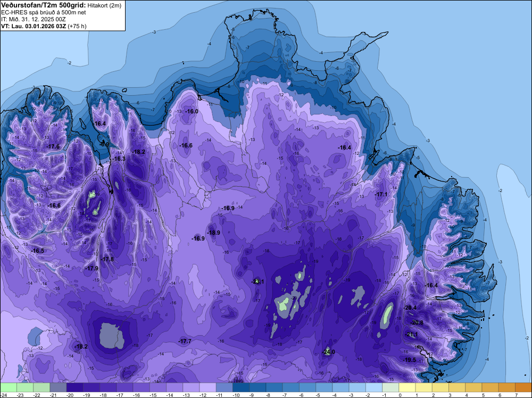Pick the 5 golden legend swatch

(491, 387)
